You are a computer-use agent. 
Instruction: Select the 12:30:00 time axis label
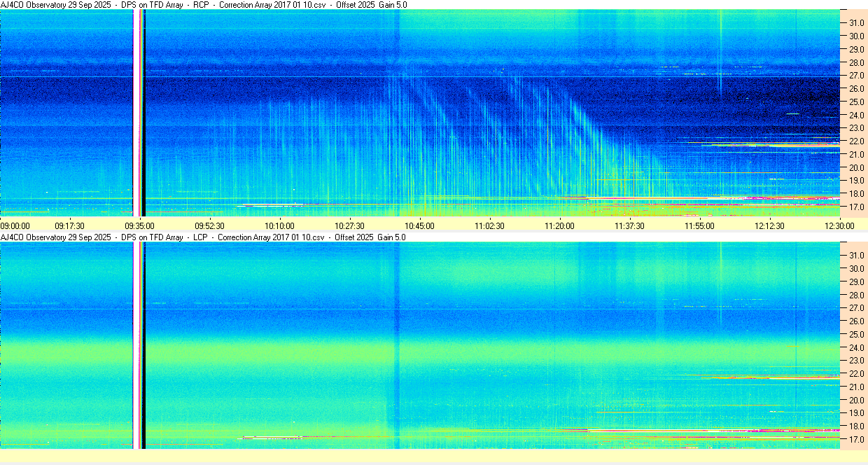[839, 225]
